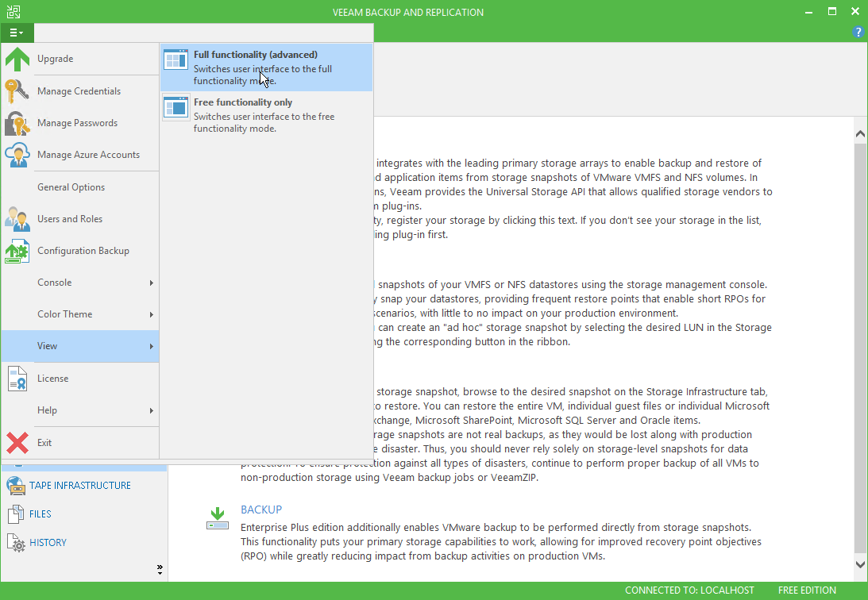
Task: Click the Manage Credentials keys icon
Action: tap(17, 91)
